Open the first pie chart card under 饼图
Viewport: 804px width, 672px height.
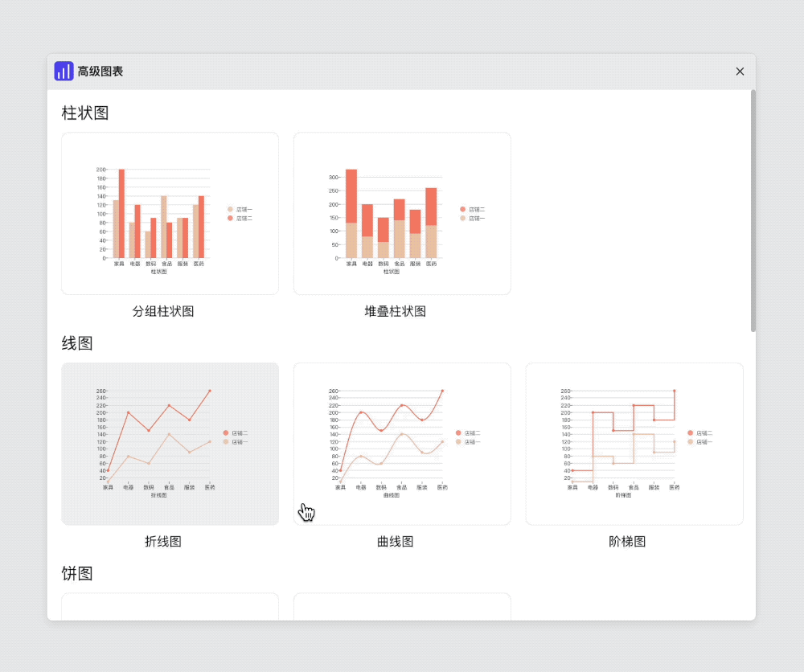(170, 607)
